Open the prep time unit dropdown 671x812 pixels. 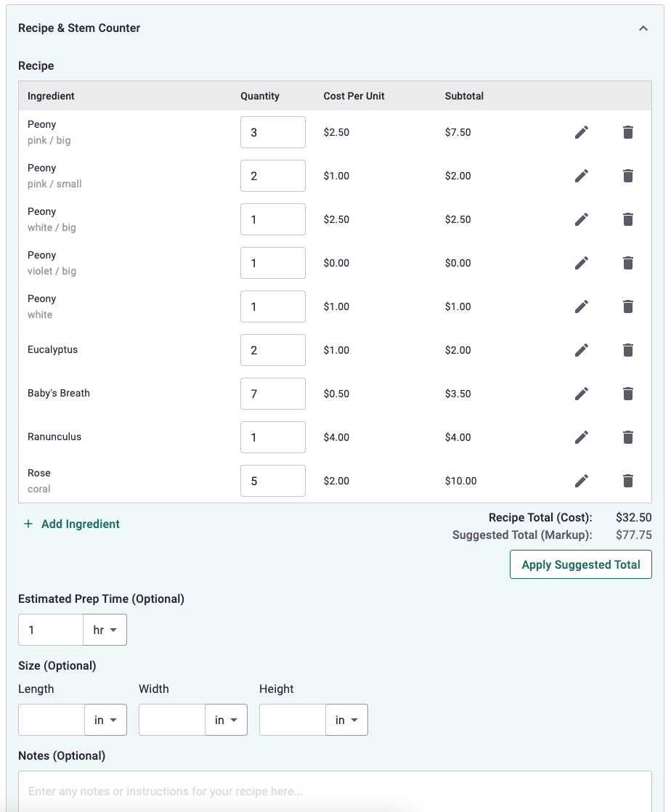105,630
